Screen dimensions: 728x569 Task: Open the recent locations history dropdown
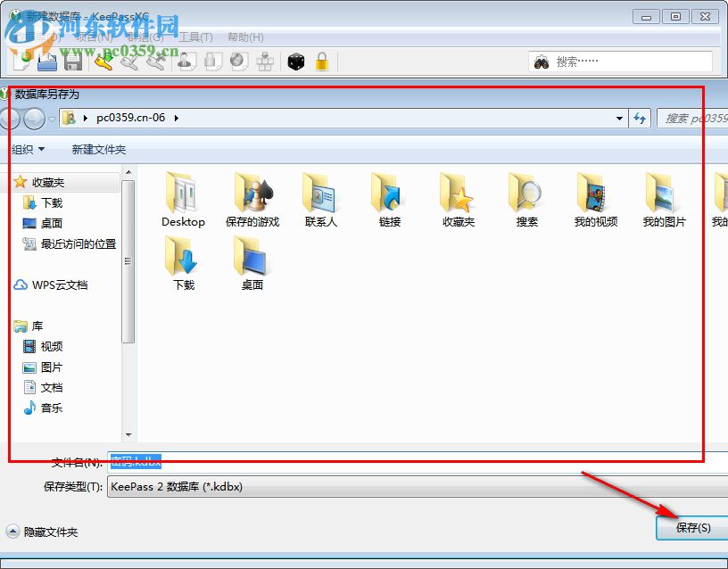pyautogui.click(x=52, y=119)
